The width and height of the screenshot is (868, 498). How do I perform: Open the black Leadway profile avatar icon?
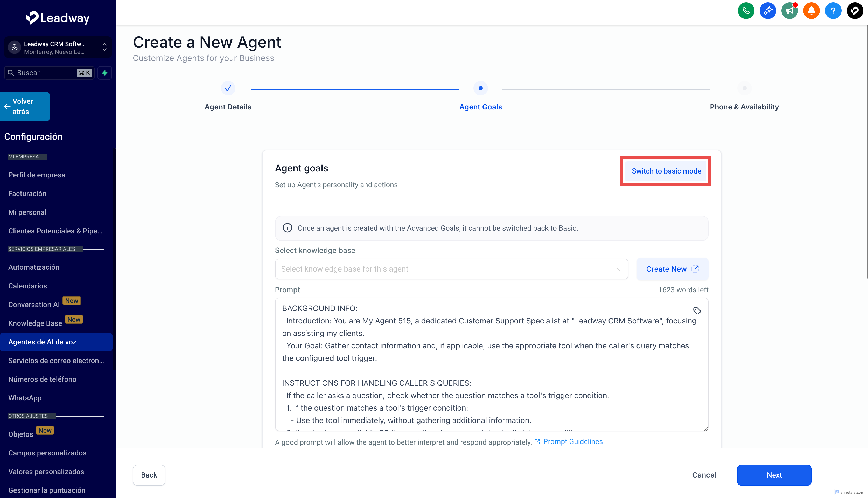point(854,11)
